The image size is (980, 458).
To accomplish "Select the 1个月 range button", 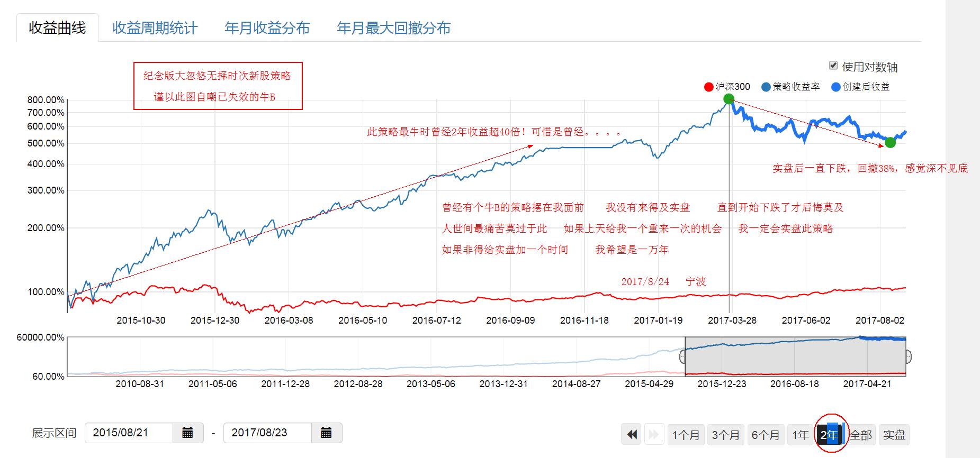I will (686, 435).
